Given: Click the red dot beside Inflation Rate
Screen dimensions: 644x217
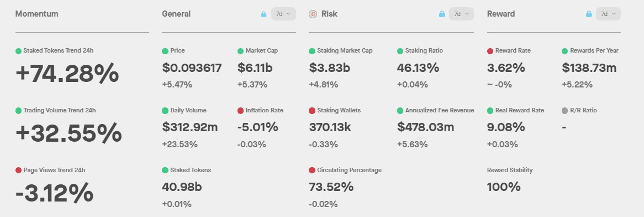Looking at the screenshot, I should click(x=241, y=111).
